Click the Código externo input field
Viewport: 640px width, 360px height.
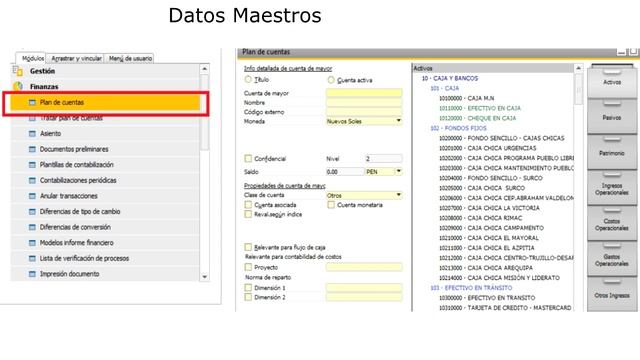point(364,112)
